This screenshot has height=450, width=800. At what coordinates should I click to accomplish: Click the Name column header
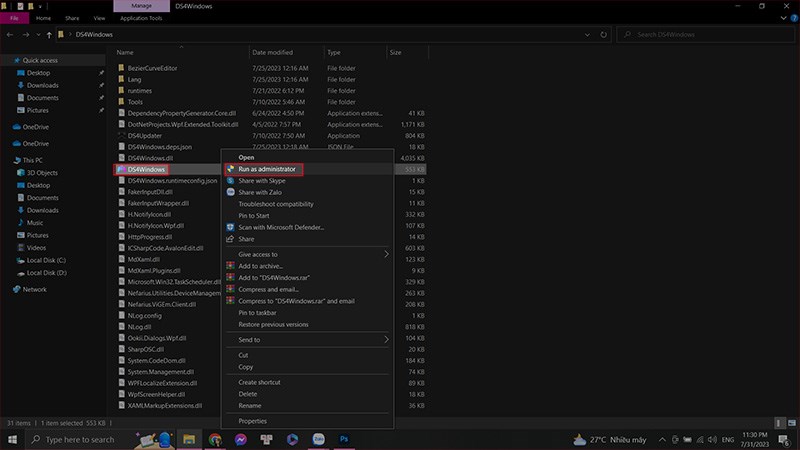[x=126, y=52]
